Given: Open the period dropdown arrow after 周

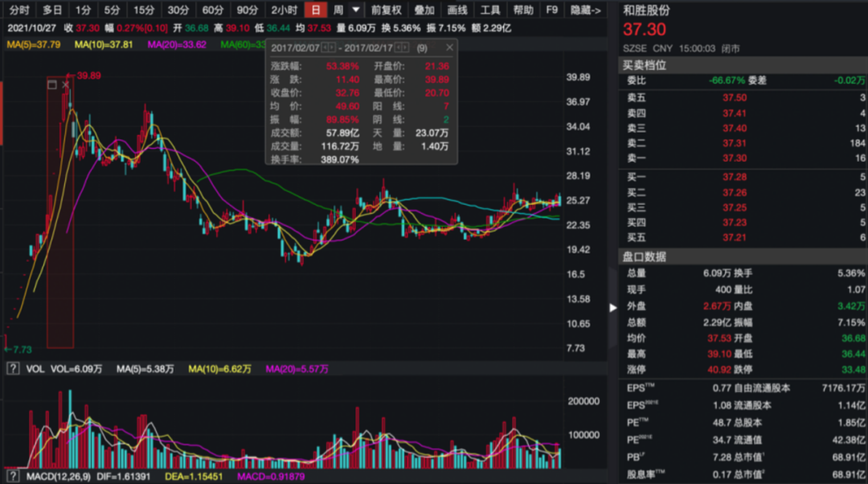Looking at the screenshot, I should 356,10.
